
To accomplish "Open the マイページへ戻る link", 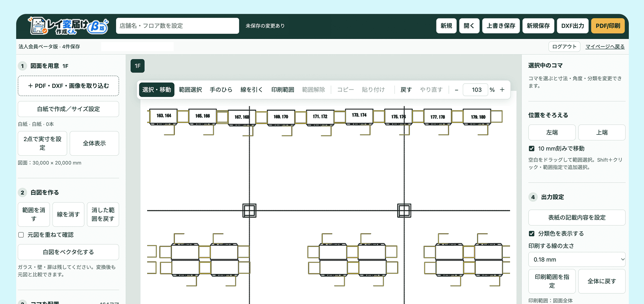I will point(605,47).
